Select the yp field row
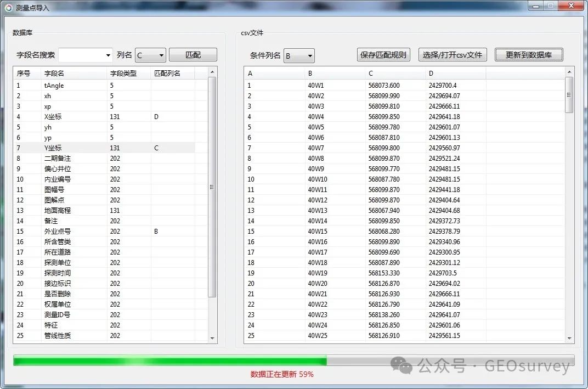 coord(104,138)
